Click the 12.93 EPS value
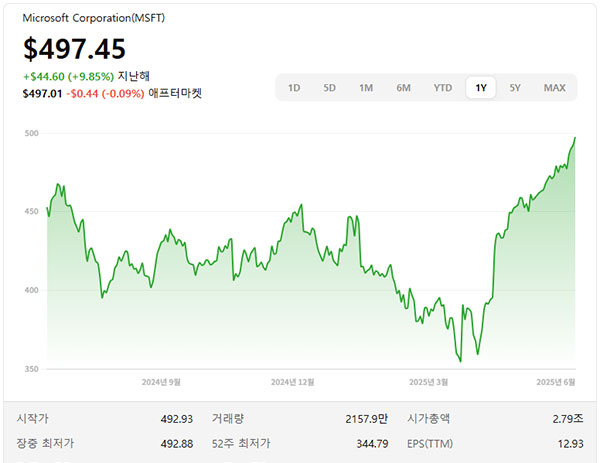 pos(571,444)
